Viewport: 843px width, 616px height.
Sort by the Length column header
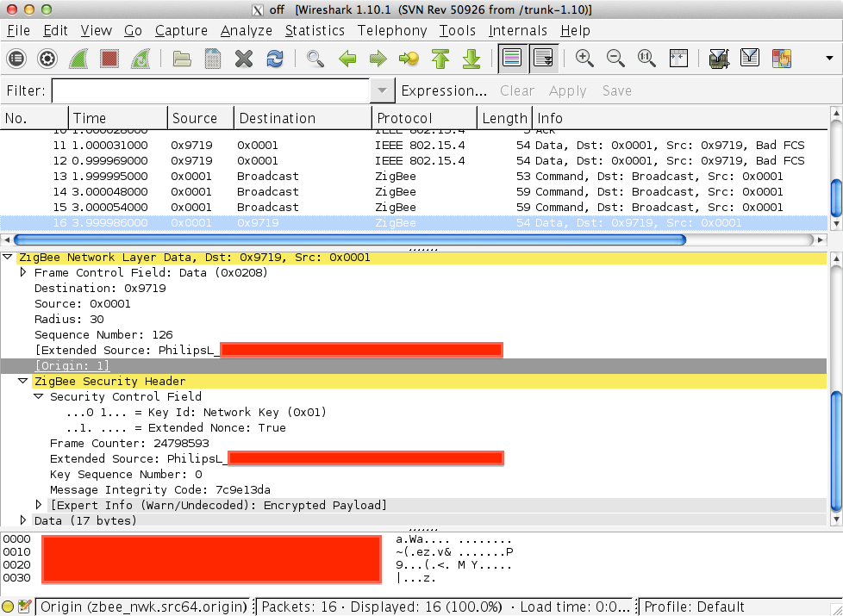[x=504, y=118]
